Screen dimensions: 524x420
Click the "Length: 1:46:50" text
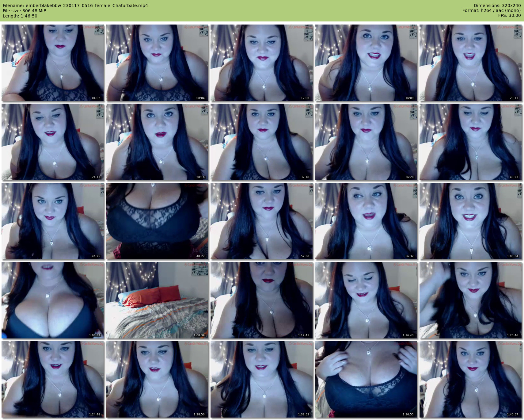point(20,16)
